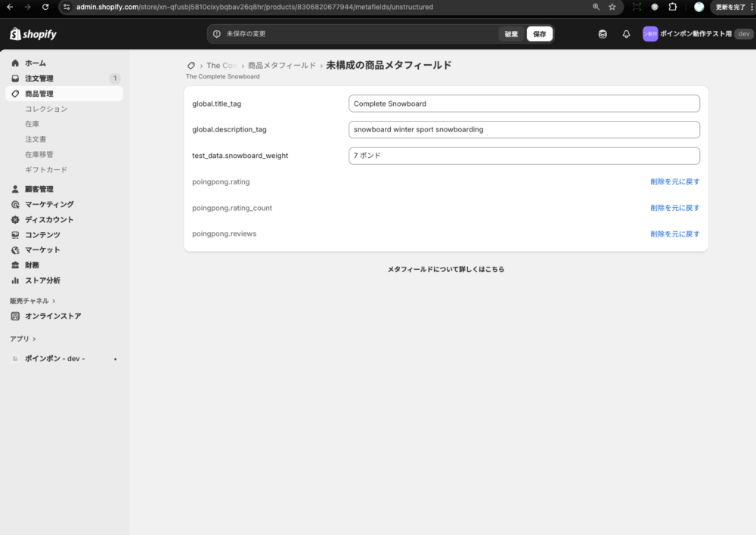
Task: Open the notifications bell icon
Action: [626, 34]
